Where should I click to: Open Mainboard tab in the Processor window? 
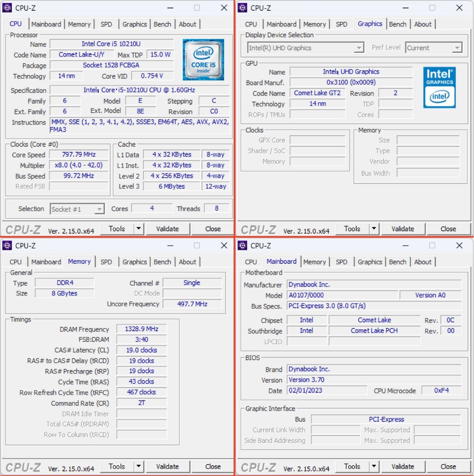(x=46, y=24)
